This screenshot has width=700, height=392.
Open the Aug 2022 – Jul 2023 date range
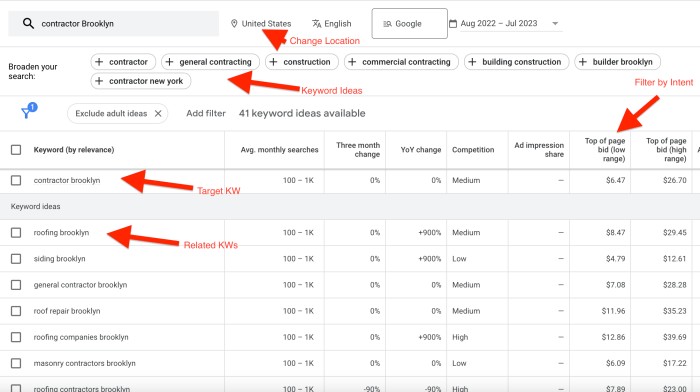pyautogui.click(x=499, y=23)
